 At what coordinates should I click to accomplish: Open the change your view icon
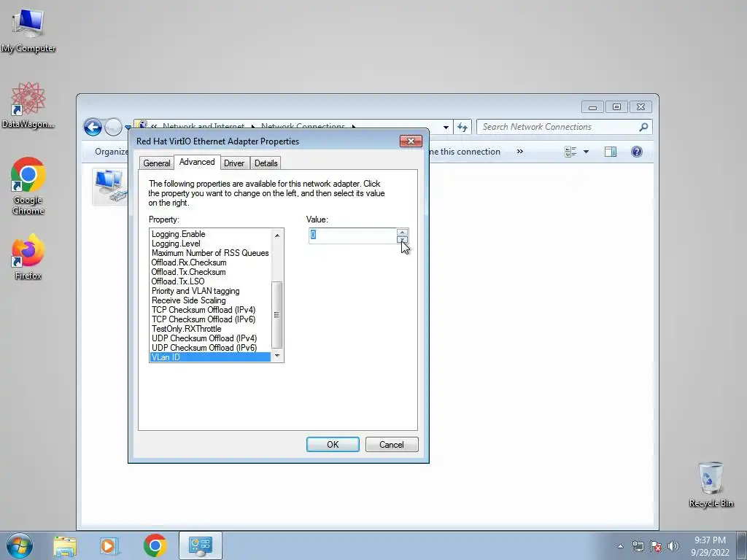pos(570,152)
